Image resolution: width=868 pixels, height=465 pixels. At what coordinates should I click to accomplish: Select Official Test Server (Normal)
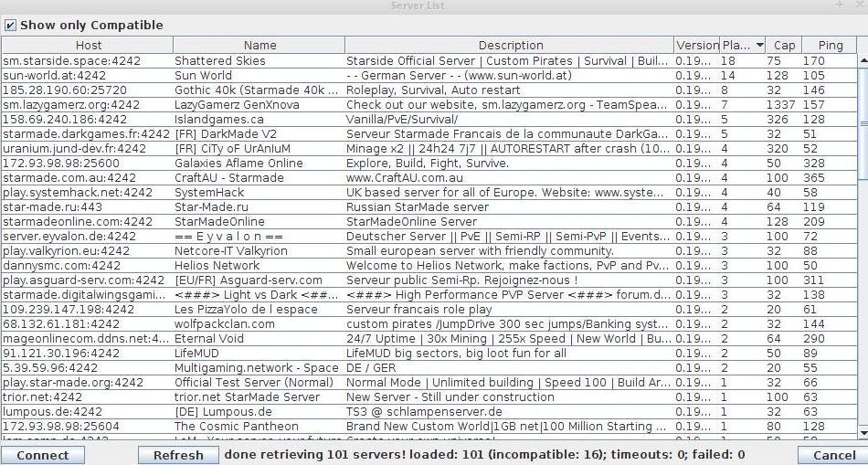254,383
